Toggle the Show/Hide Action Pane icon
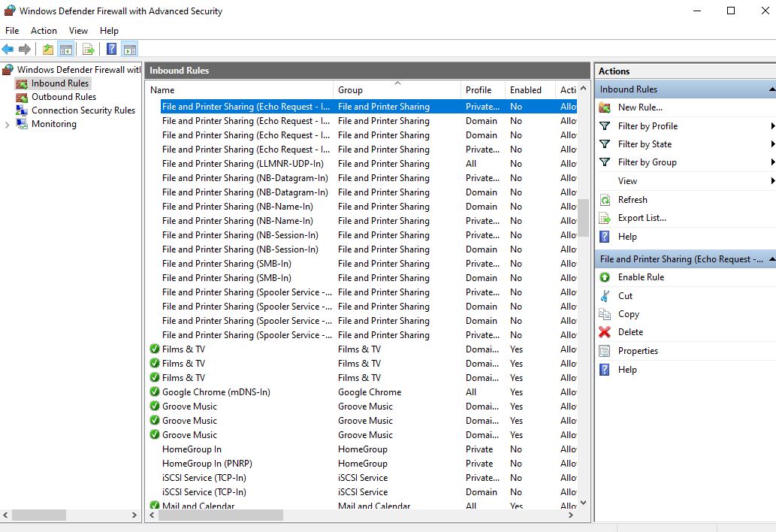 [130, 49]
